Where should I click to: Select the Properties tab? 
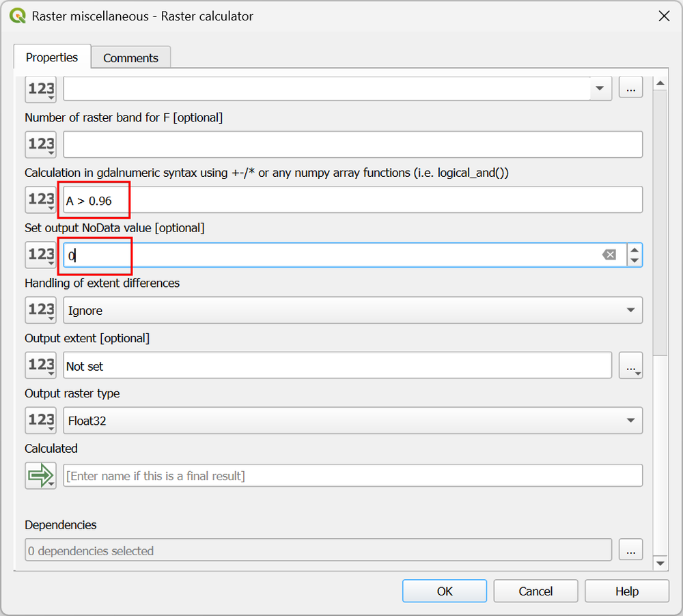click(52, 57)
